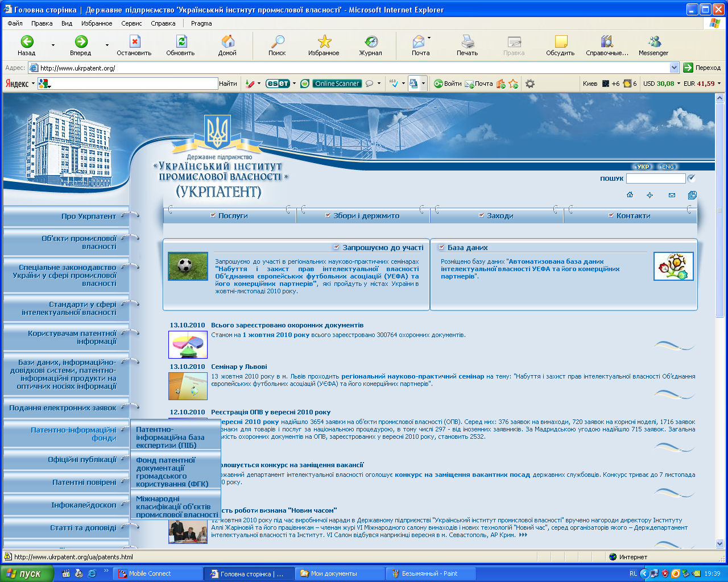The image size is (728, 582).
Task: Click into the Yandex search field
Action: [127, 84]
